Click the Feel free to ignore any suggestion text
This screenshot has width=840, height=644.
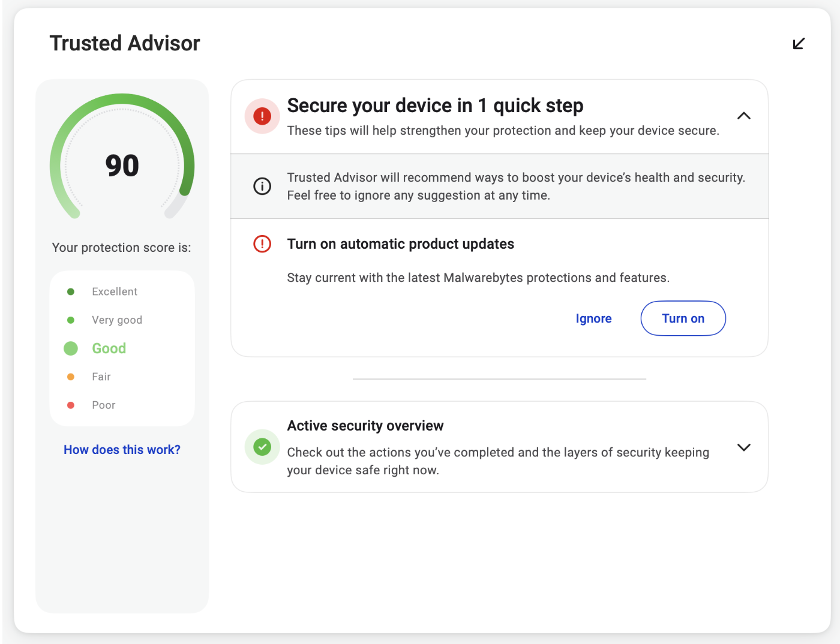click(419, 195)
